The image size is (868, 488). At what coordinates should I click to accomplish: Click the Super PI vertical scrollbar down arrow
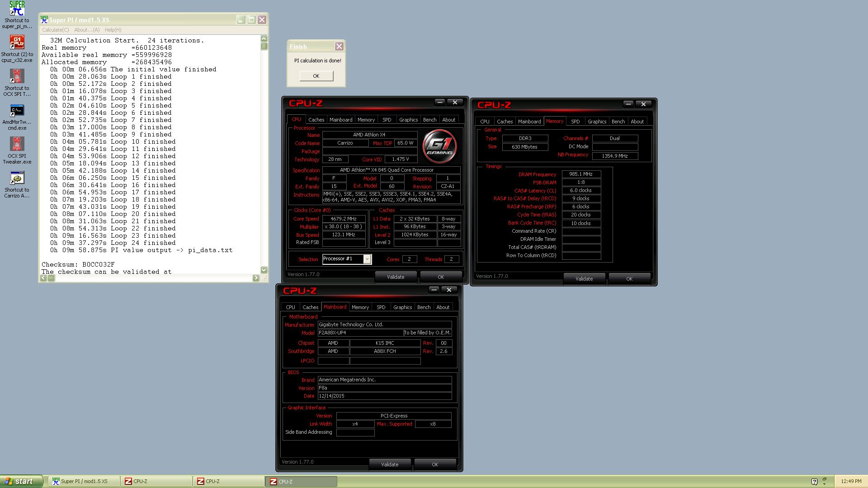pyautogui.click(x=264, y=270)
